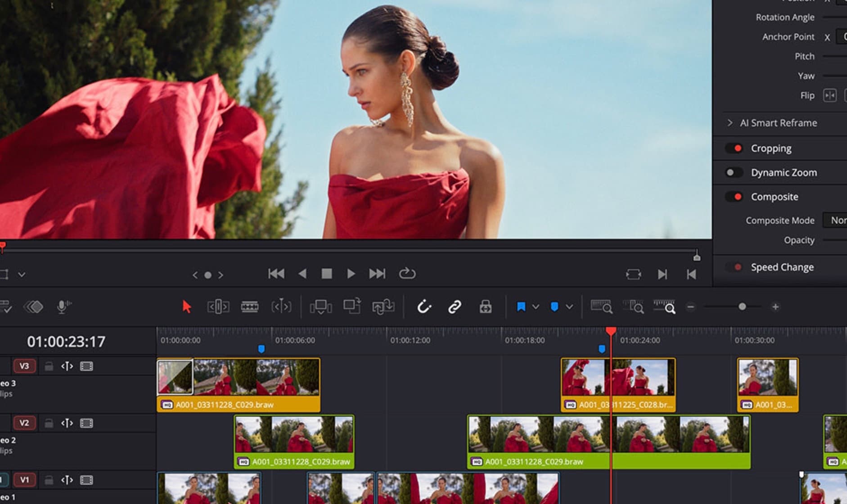Screen dimensions: 847x504
Task: Jump to first frame in viewer
Action: [276, 274]
